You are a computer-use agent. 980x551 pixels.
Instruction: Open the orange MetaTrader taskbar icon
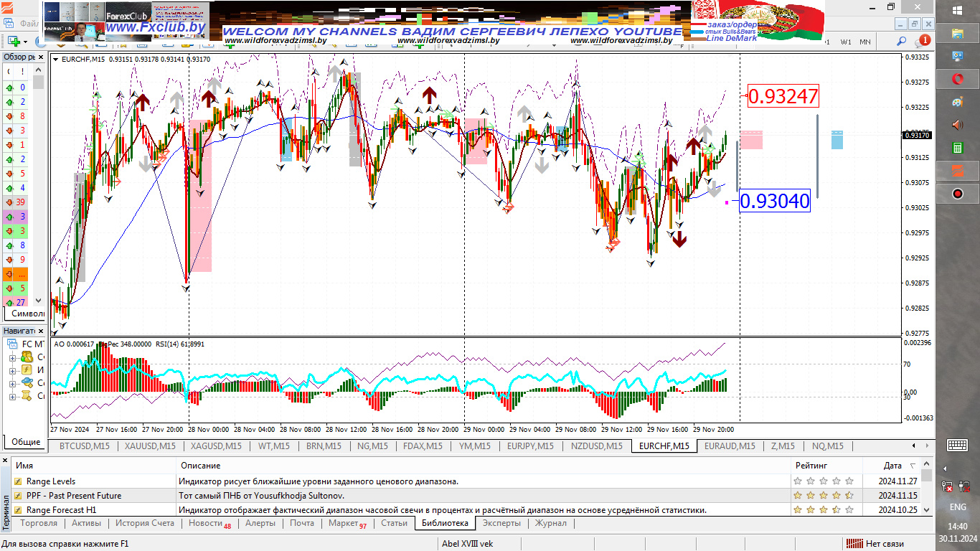pos(957,171)
